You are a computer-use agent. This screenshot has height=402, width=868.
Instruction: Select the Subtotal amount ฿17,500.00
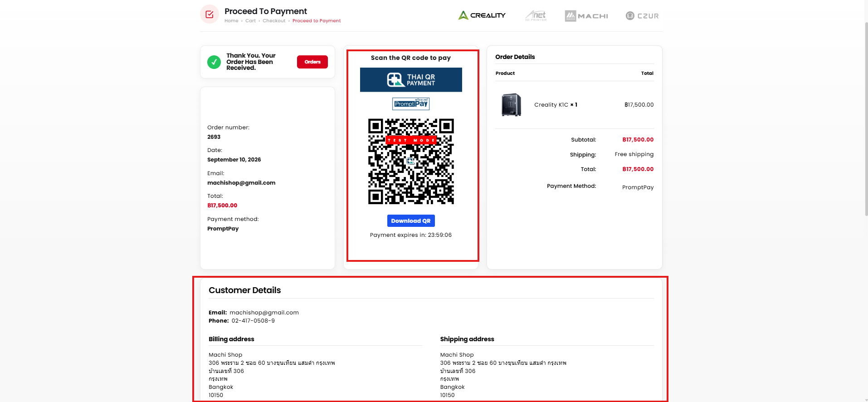pos(638,140)
